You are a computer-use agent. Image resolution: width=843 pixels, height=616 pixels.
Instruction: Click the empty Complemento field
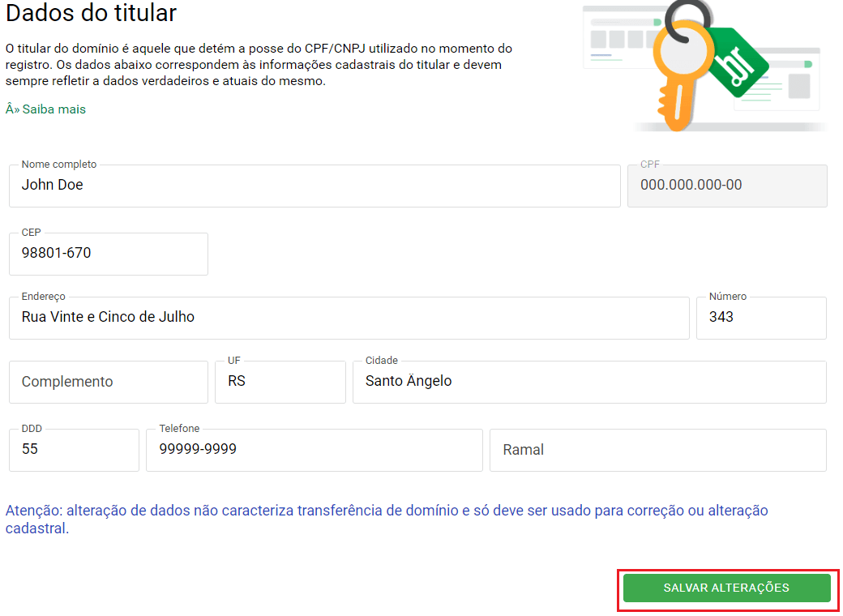[109, 382]
